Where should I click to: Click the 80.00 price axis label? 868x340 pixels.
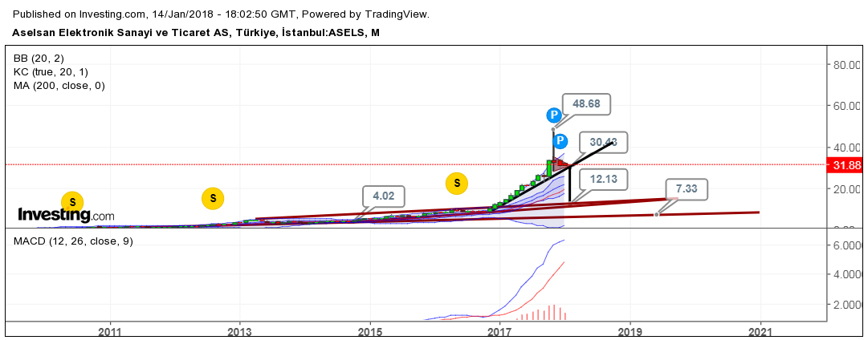pyautogui.click(x=847, y=65)
